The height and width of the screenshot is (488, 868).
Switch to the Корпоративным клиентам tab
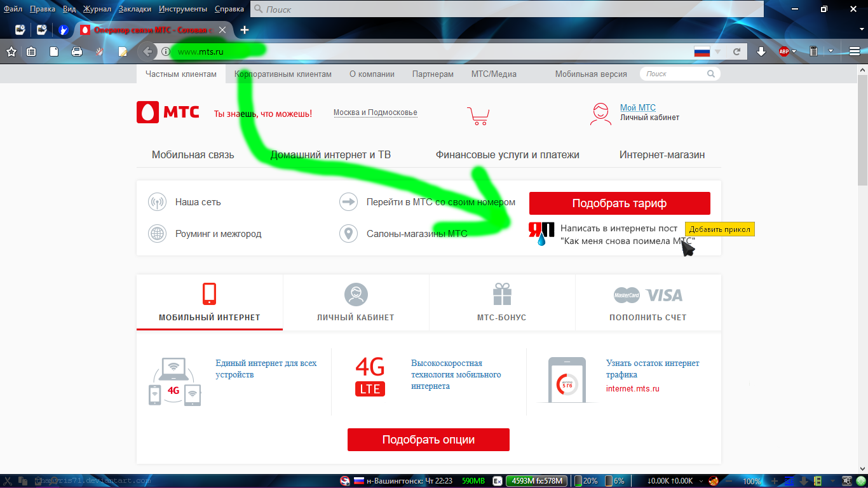pos(283,74)
